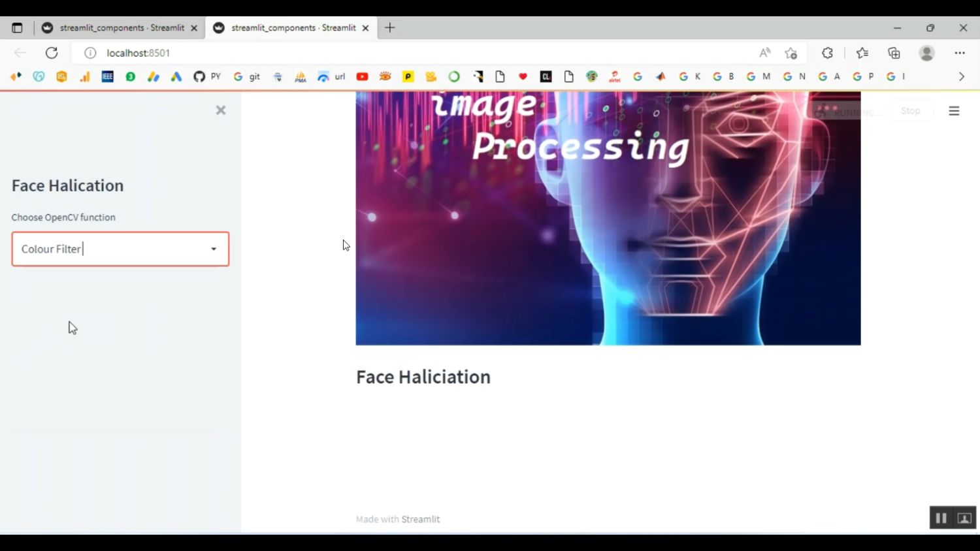Open the GitHub bookmark icon
The height and width of the screenshot is (551, 980).
[199, 76]
